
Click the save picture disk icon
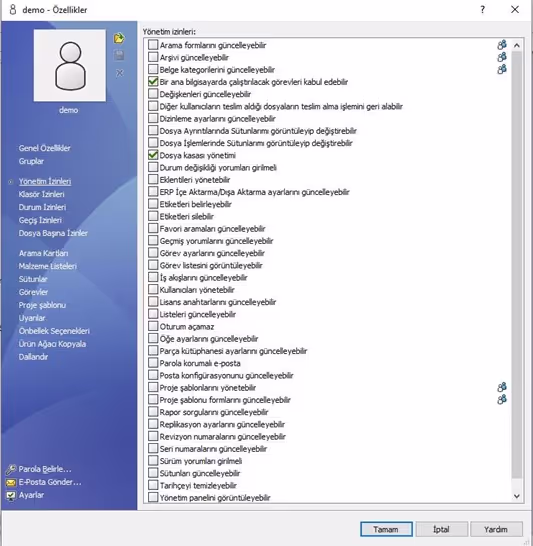tap(119, 55)
